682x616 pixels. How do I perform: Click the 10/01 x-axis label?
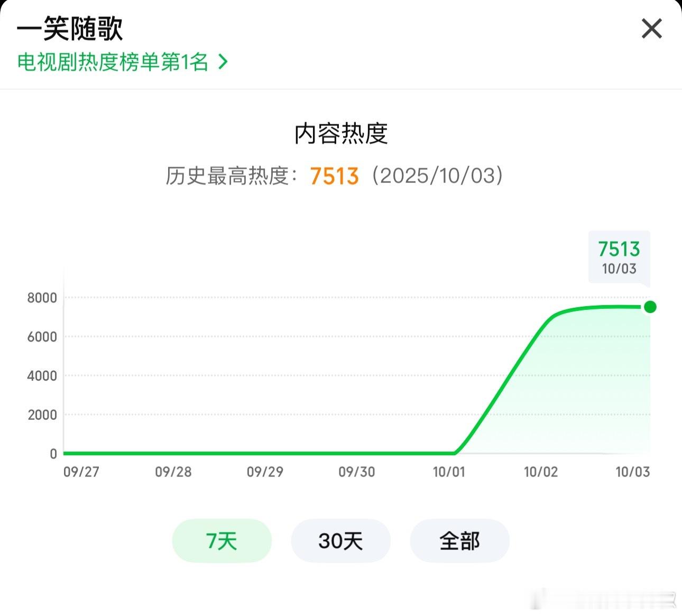[449, 472]
